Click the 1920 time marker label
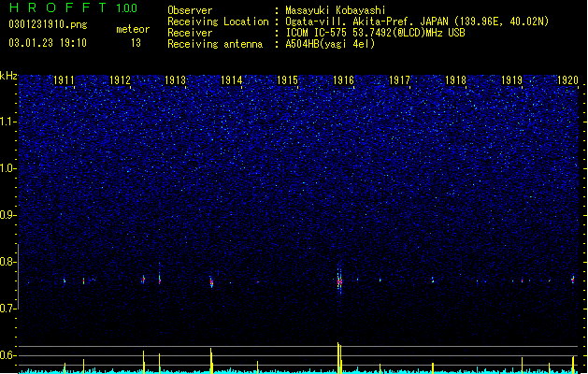The height and width of the screenshot is (374, 588). 567,80
